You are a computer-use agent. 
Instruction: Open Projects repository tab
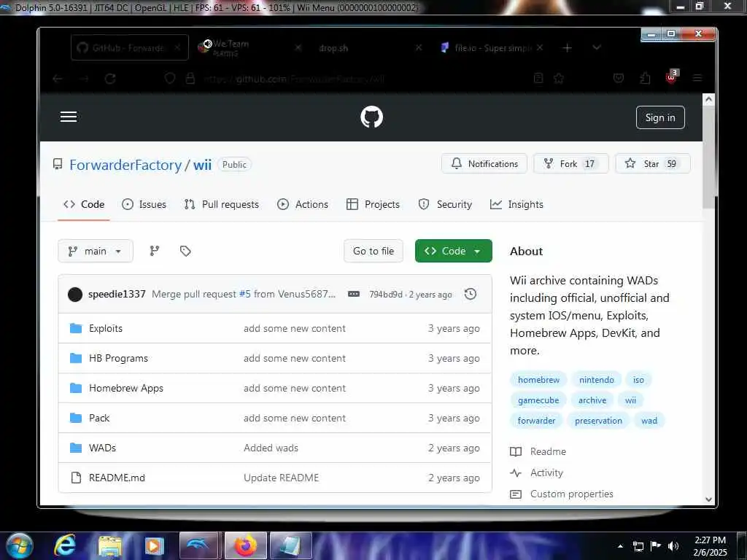click(373, 204)
